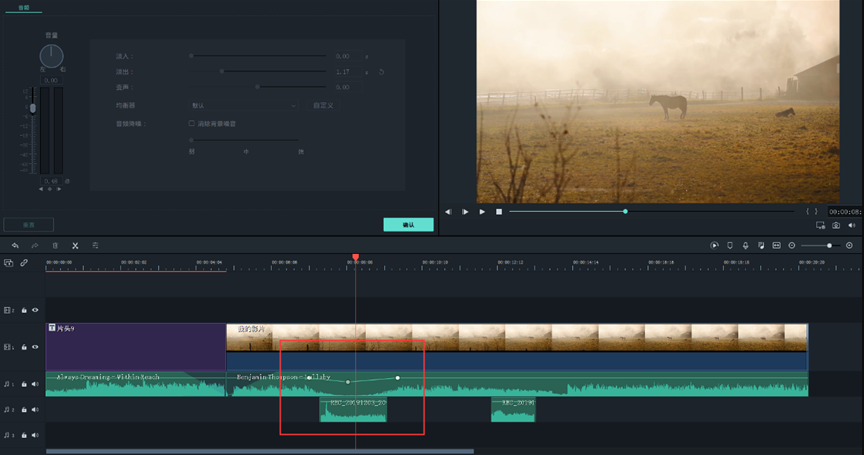Click the add marker shield icon
The width and height of the screenshot is (864, 455).
[x=730, y=245]
